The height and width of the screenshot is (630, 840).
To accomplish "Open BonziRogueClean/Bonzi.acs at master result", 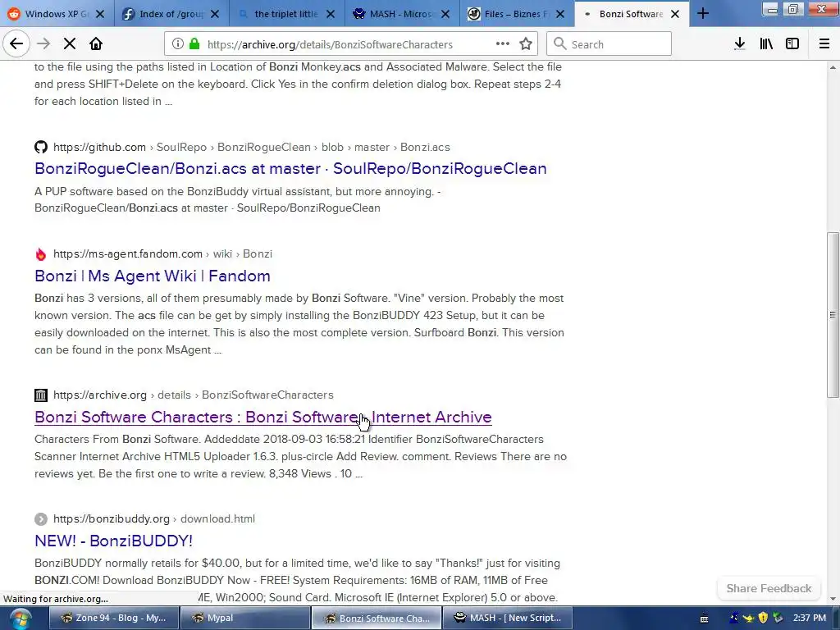I will (x=290, y=168).
